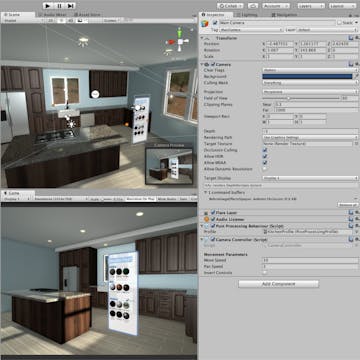Advance one frame with the Step button

point(70,6)
